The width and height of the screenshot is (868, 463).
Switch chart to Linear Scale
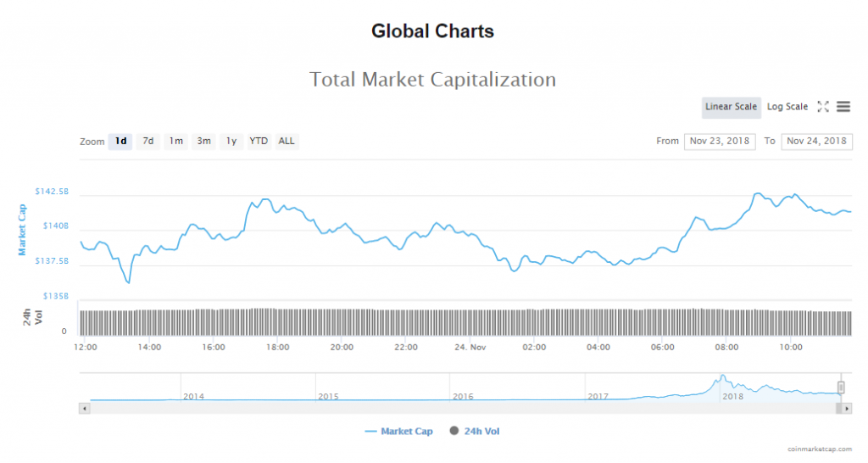pos(731,107)
